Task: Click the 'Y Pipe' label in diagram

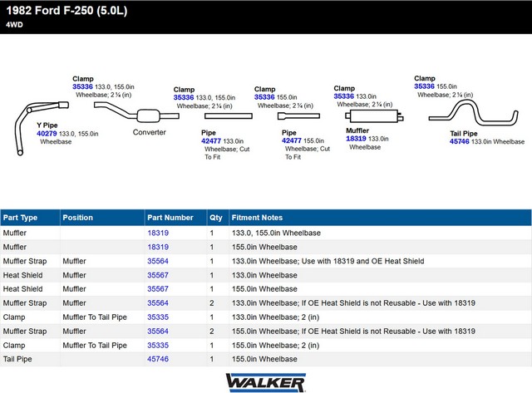Action: 47,125
